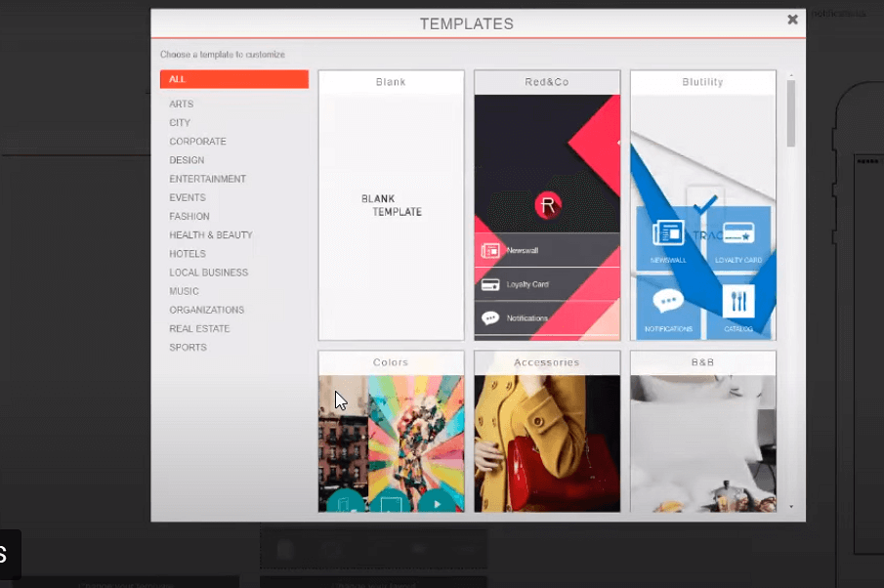
Task: Click the Newswall icon in Red&Co template
Action: tap(490, 250)
